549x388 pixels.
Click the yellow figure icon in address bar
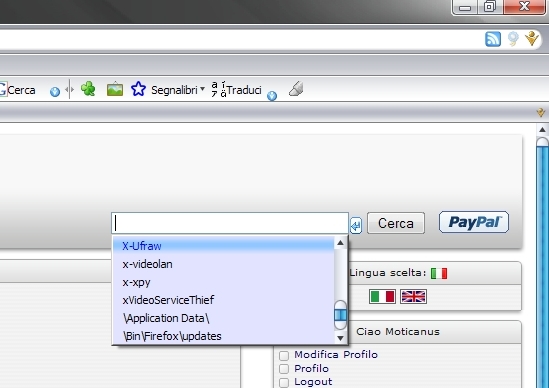click(x=531, y=38)
